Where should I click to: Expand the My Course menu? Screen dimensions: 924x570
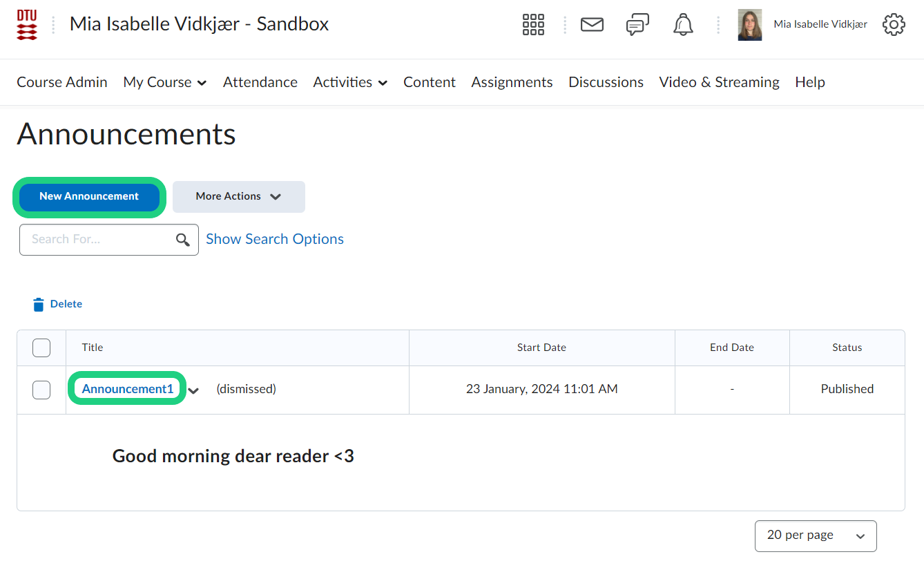click(x=164, y=82)
